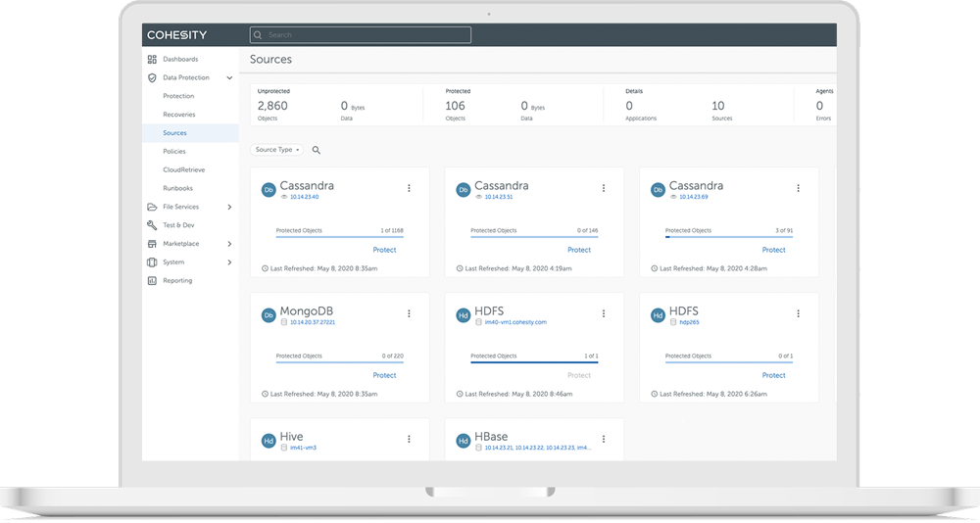Click the Dashboards grid icon
This screenshot has height=523, width=980.
(x=152, y=60)
